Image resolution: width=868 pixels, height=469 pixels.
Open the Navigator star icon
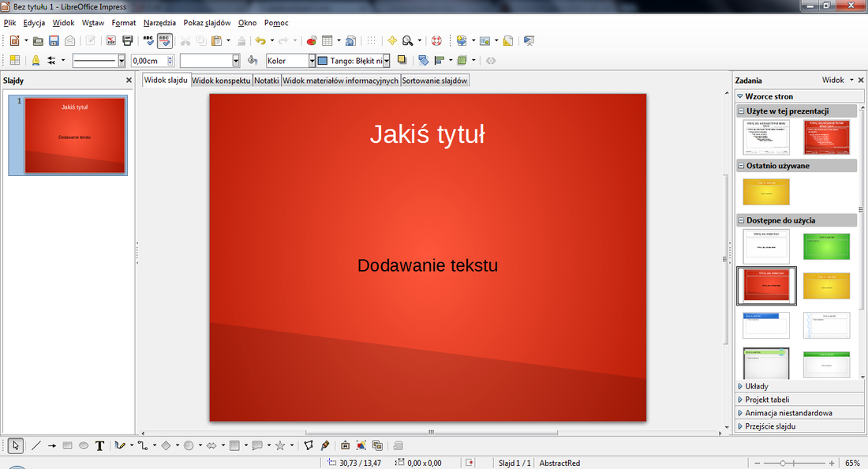392,40
